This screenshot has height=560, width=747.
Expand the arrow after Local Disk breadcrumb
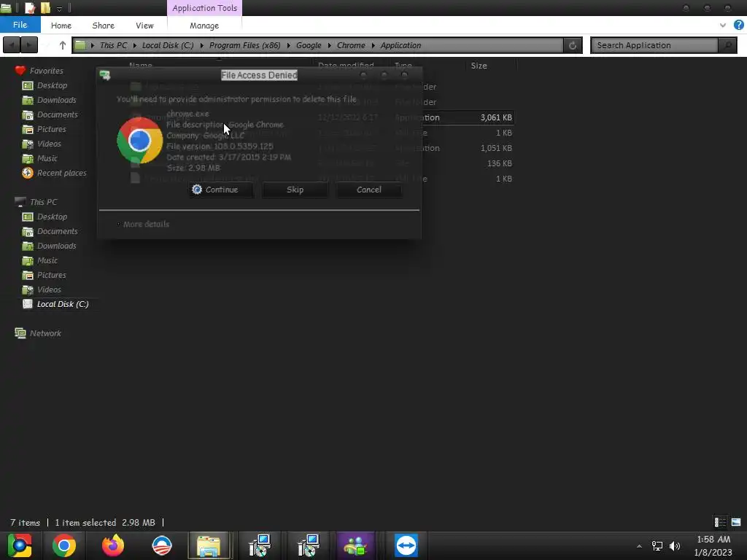pyautogui.click(x=201, y=45)
